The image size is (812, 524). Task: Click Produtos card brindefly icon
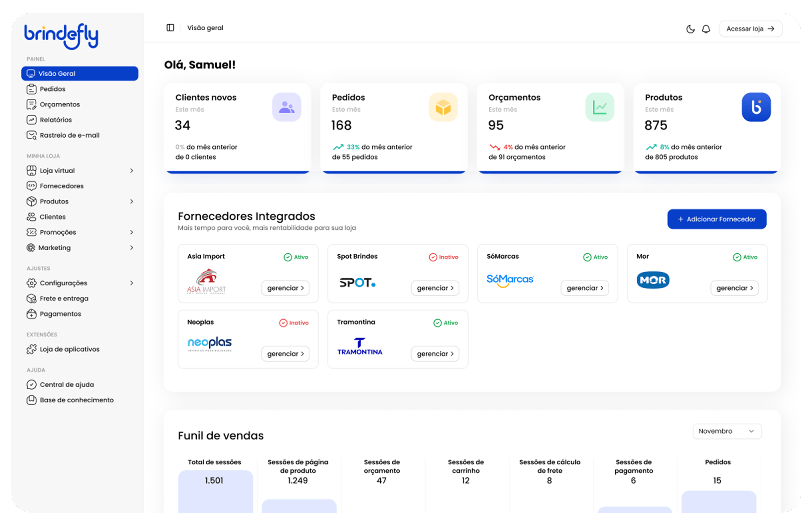pos(756,107)
